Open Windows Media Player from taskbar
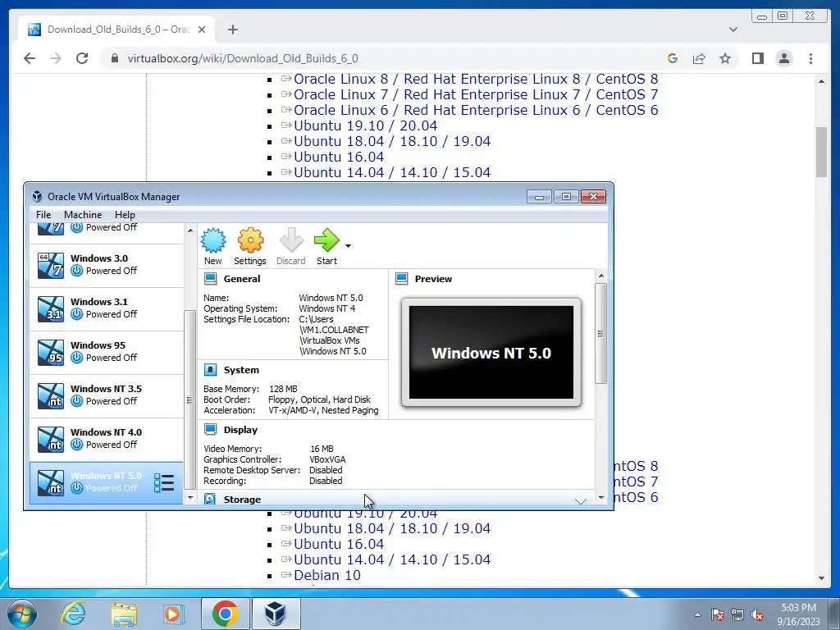Image resolution: width=840 pixels, height=630 pixels. point(174,614)
